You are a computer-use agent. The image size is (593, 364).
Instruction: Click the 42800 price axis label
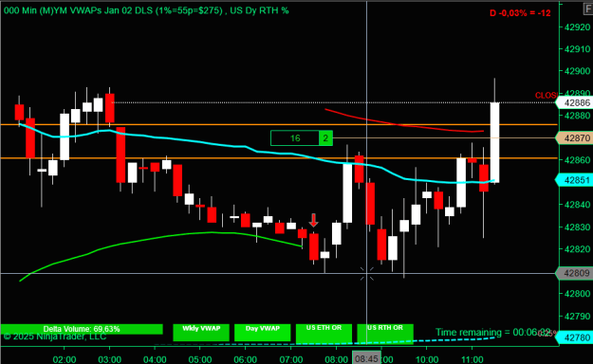click(x=577, y=293)
